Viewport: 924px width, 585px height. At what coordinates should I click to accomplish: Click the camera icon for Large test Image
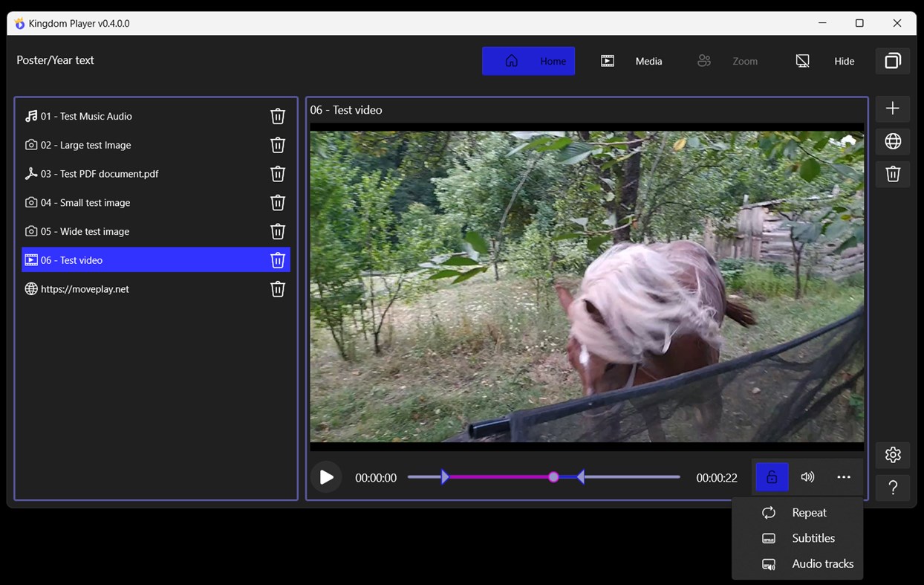(x=31, y=145)
